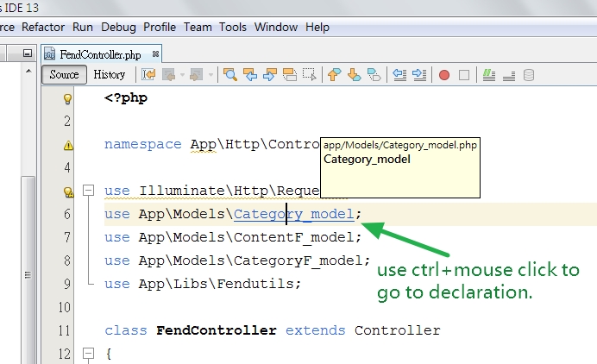Click line number 9 in gutter

click(67, 284)
